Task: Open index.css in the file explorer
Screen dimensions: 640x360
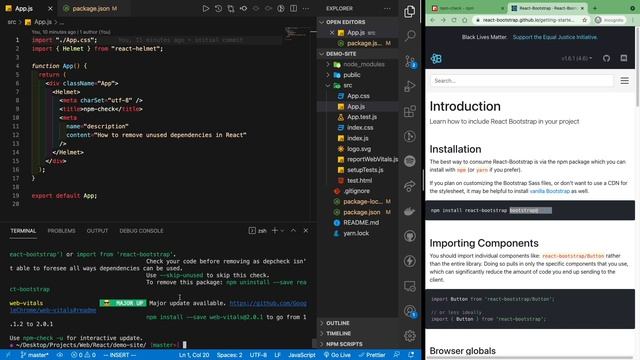Action: tap(360, 128)
